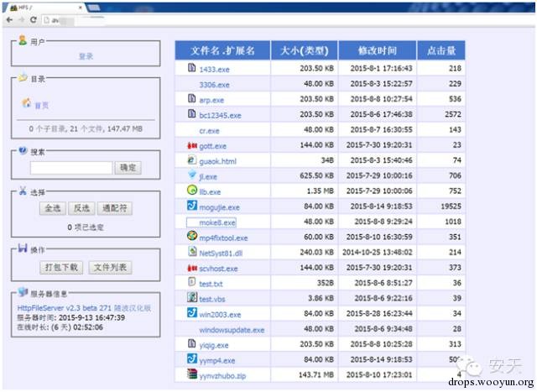Click the green icon next to llb.exe

coord(191,191)
